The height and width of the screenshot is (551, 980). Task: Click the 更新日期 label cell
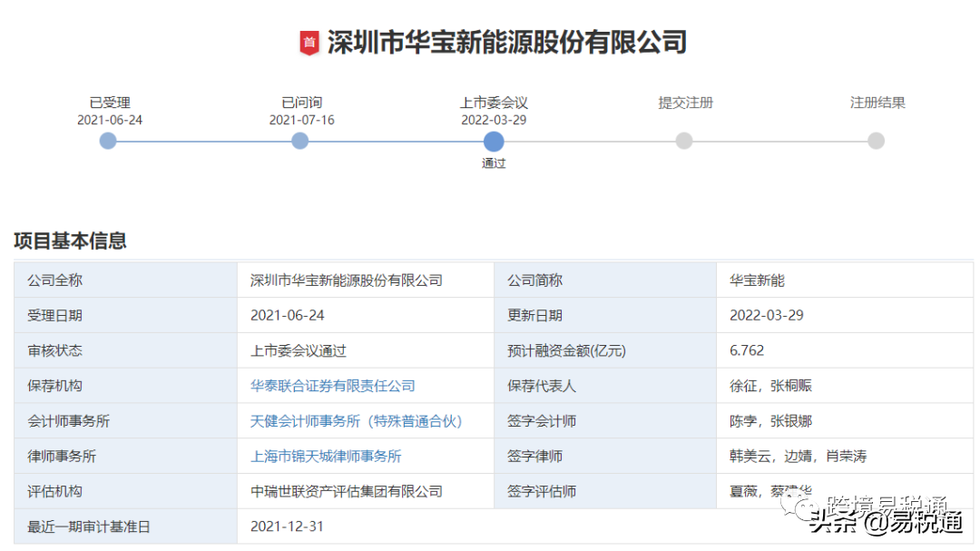pyautogui.click(x=605, y=315)
